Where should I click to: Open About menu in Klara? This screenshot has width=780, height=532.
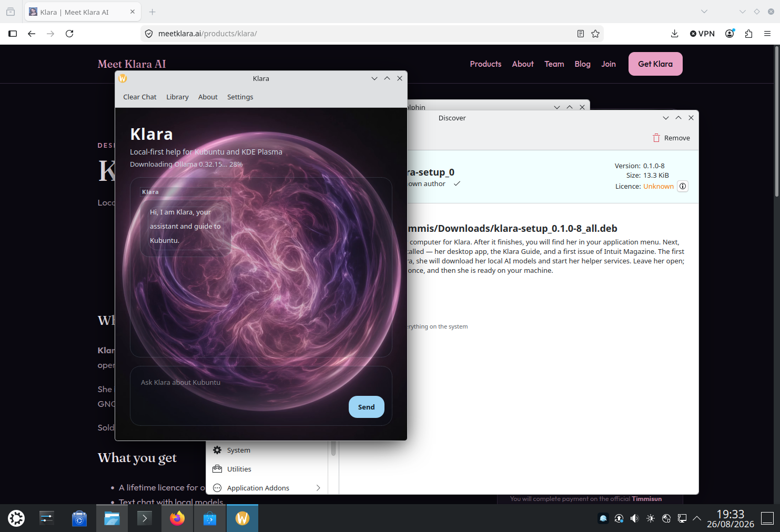click(208, 97)
